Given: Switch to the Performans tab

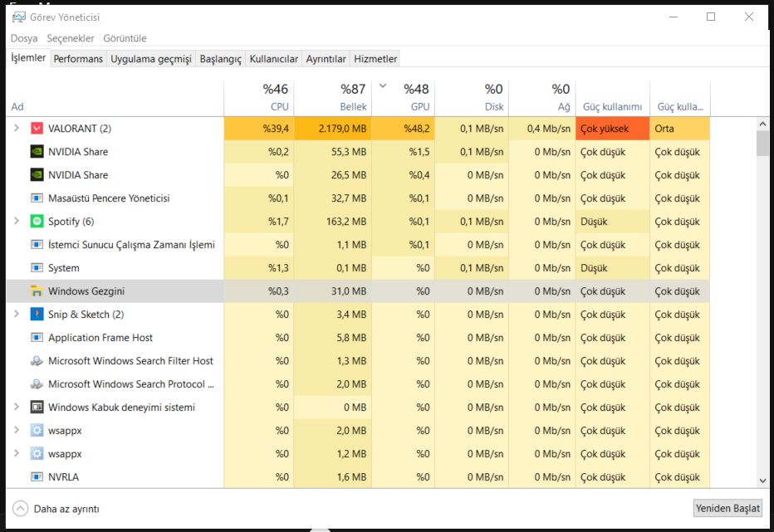Looking at the screenshot, I should (x=78, y=59).
